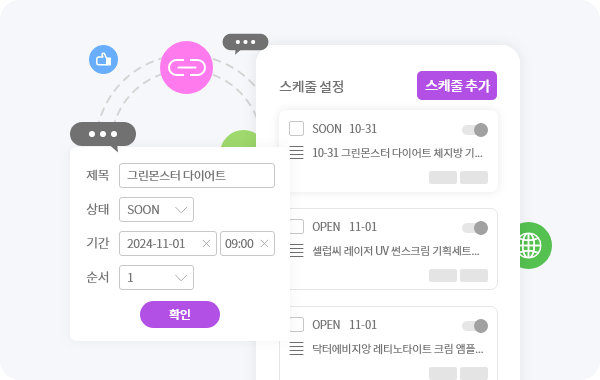Click the speech bubble above the title form
This screenshot has width=600, height=380.
coord(103,135)
